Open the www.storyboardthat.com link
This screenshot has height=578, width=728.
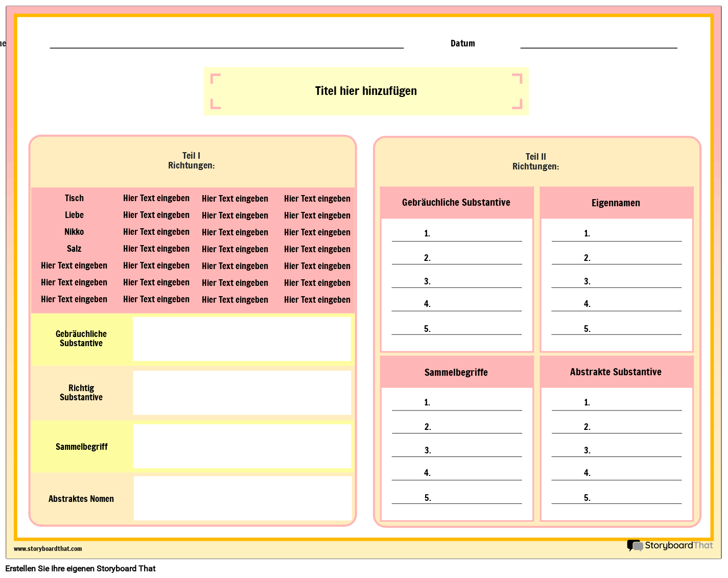tap(48, 549)
